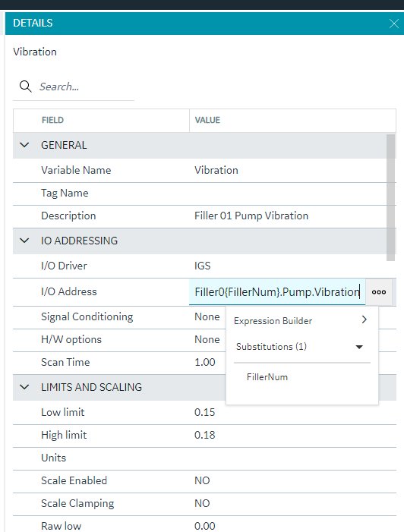This screenshot has width=404, height=532.
Task: Toggle the Scale Clamping NO value
Action: point(202,503)
